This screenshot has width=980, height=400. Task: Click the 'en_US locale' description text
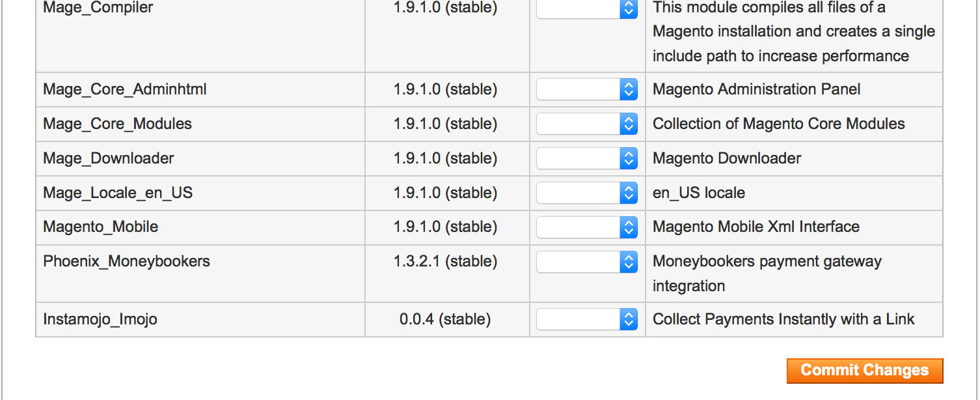(x=699, y=193)
